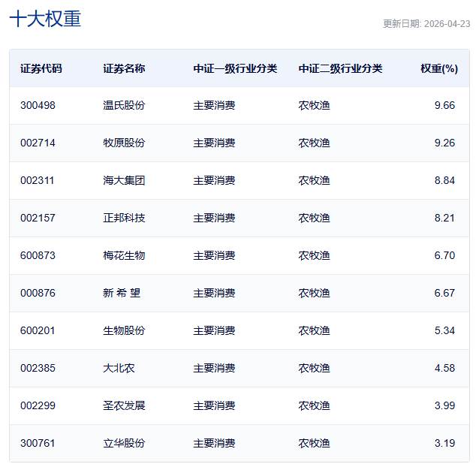Click the 更新日期 2026-04-23 label
Viewport: 476px width, 470px height.
(x=426, y=23)
